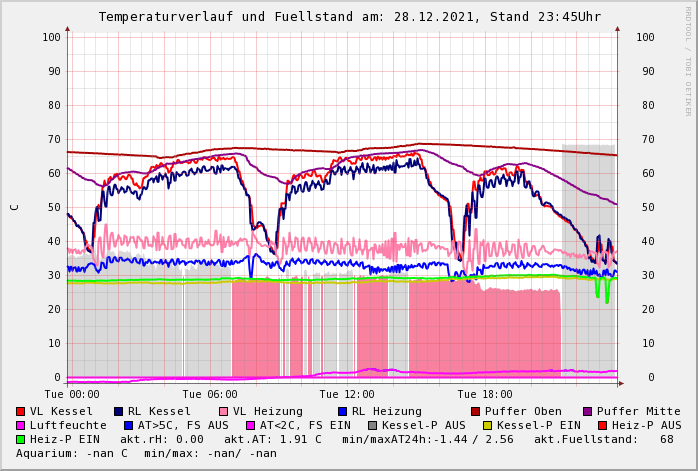The height and width of the screenshot is (471, 698).
Task: Click the magenta Luftfeuchte legend swatch
Action: tap(21, 425)
